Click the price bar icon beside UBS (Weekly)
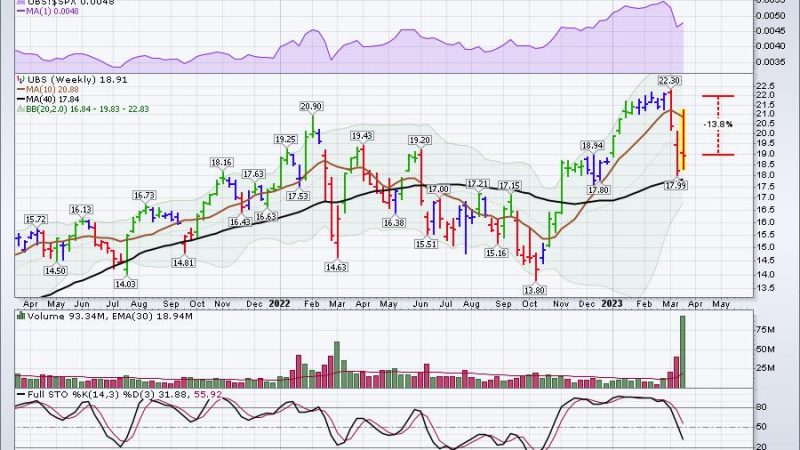The image size is (800, 450). (x=20, y=80)
